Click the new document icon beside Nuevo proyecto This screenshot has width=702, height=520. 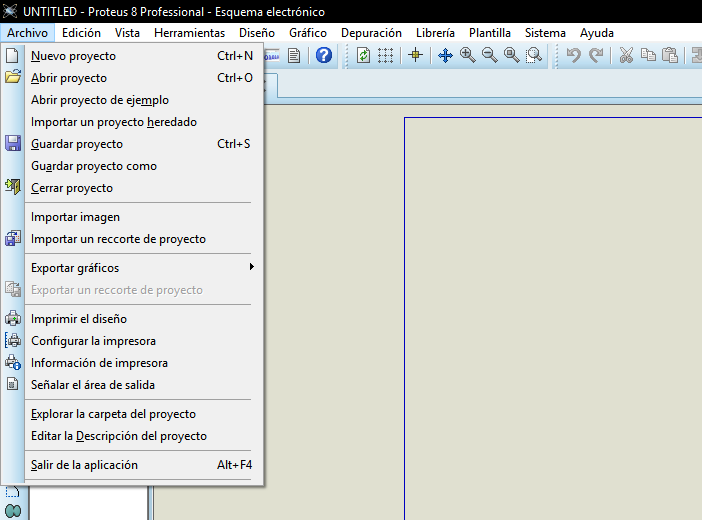click(x=13, y=56)
